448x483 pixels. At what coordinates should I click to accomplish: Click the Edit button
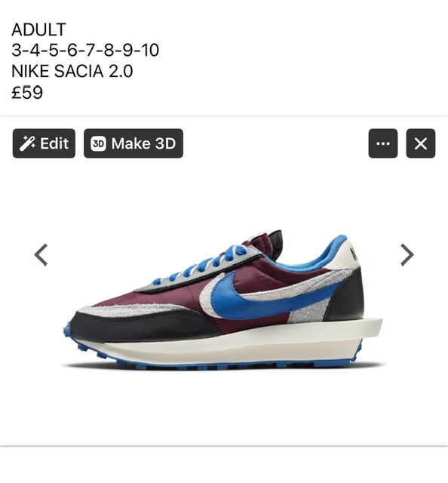tap(44, 143)
